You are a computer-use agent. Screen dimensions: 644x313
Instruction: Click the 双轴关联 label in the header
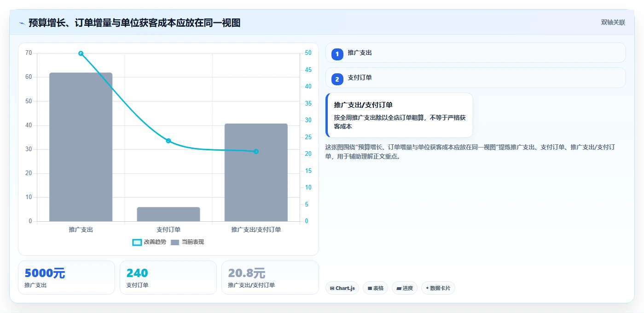click(613, 22)
